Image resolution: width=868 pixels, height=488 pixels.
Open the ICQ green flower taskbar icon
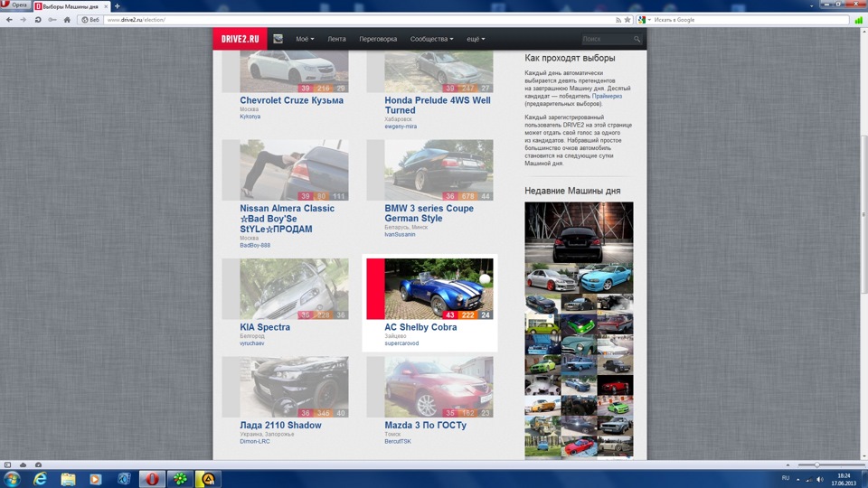pyautogui.click(x=180, y=479)
